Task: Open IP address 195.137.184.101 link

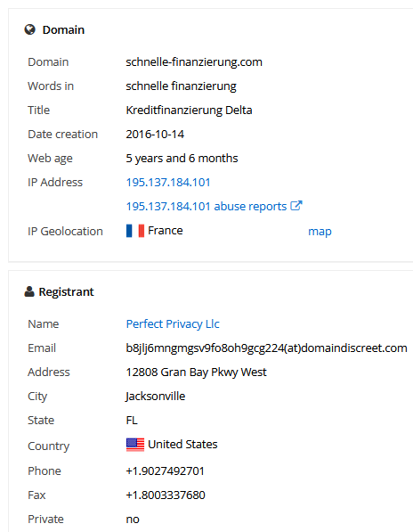Action: 168,183
